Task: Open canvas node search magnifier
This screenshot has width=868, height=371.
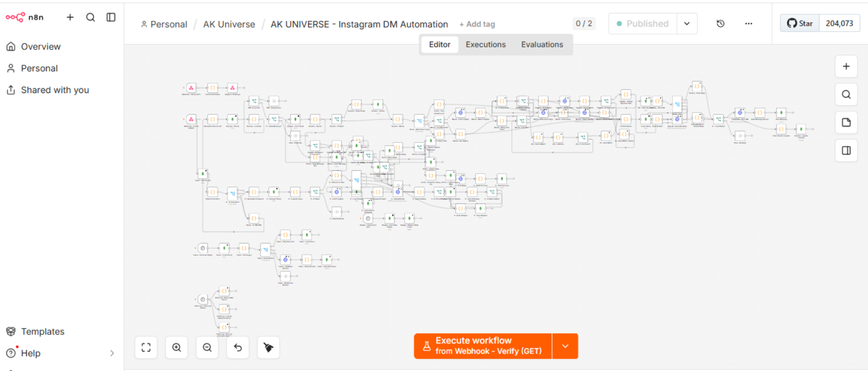Action: [846, 94]
